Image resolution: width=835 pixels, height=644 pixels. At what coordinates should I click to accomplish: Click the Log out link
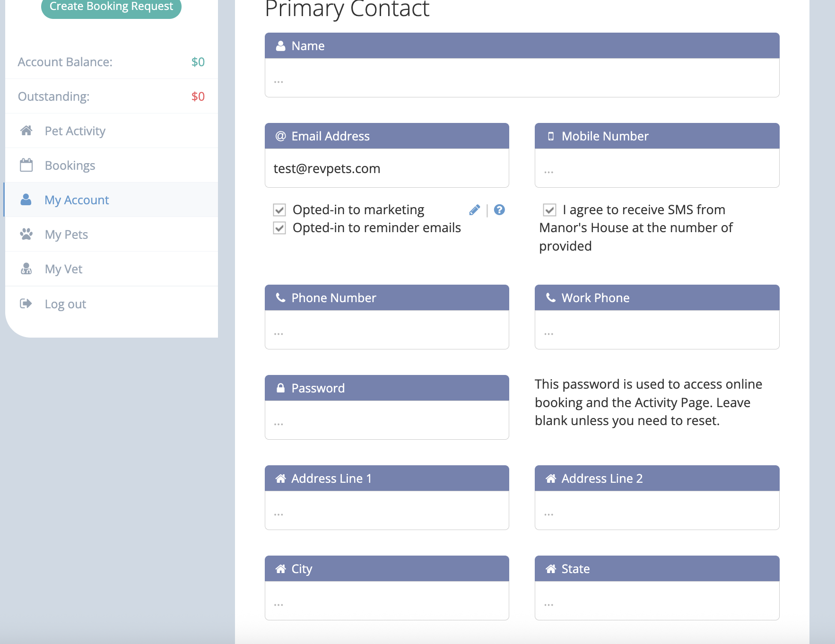(x=65, y=304)
